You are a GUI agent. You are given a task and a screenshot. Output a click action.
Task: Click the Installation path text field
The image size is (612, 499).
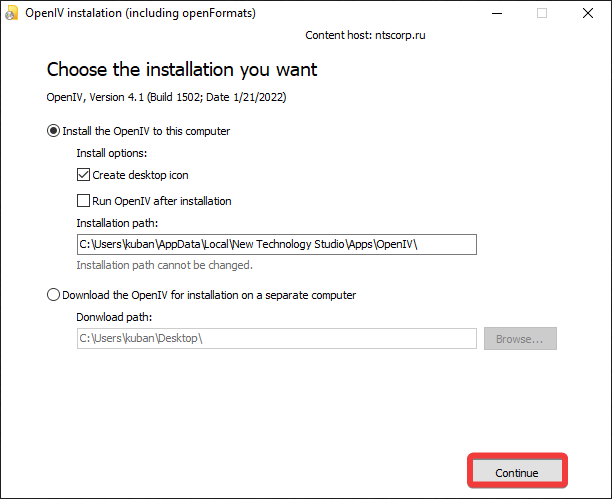[x=277, y=244]
